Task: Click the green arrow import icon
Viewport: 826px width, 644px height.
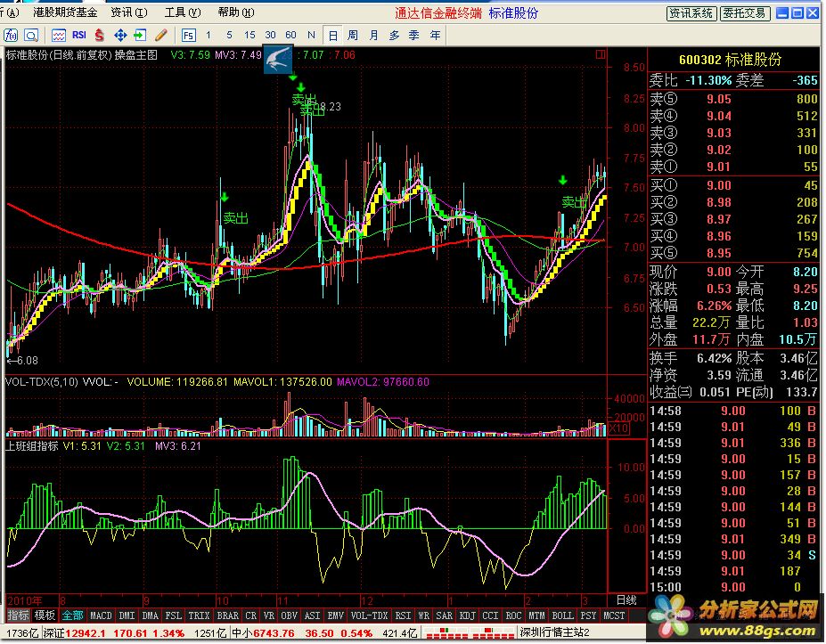Action: pyautogui.click(x=140, y=36)
